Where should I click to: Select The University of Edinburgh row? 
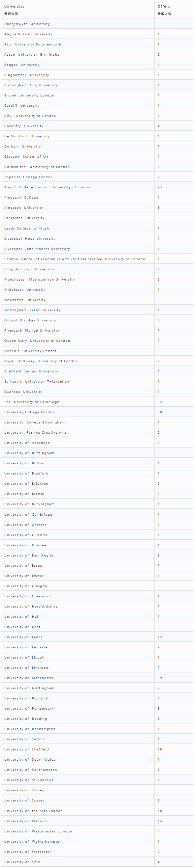[97, 402]
